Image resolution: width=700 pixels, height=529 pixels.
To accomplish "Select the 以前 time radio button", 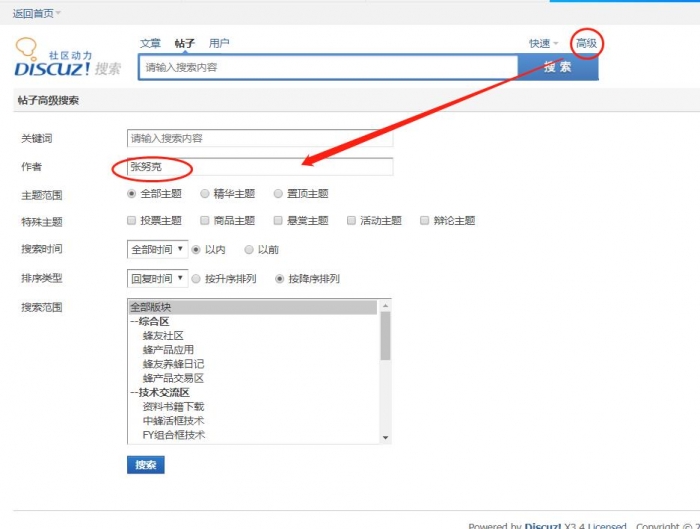I will (x=249, y=249).
